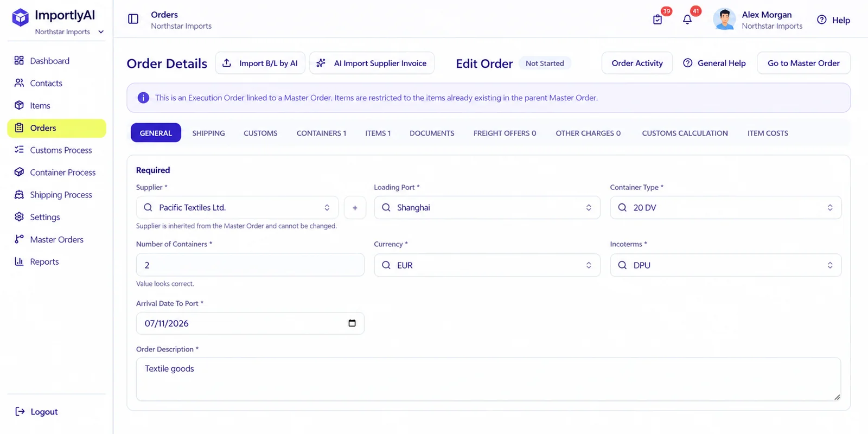Click Go to Master Order button
Screen dimensions: 868x434
[803, 63]
